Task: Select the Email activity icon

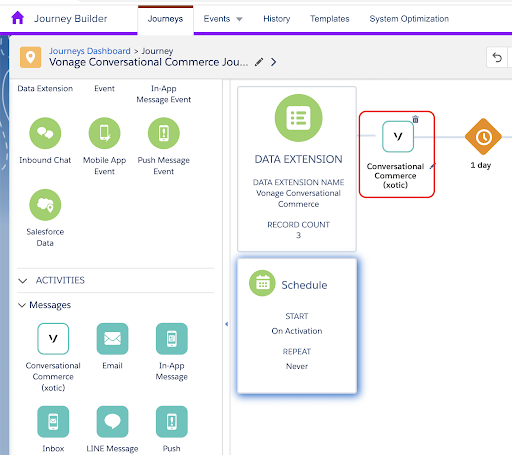Action: pos(112,339)
